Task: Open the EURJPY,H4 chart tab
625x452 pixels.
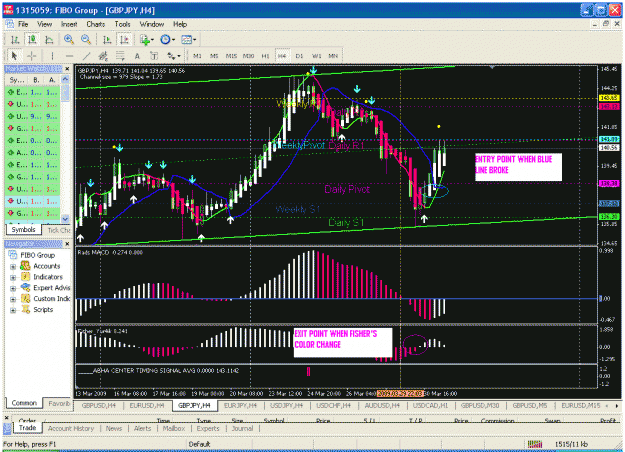Action: (x=240, y=405)
